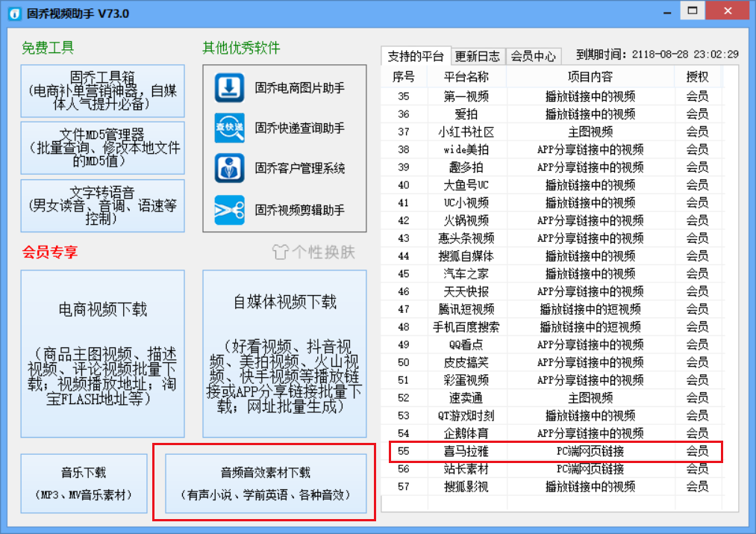Select 搜狐自媒体 row
The width and height of the screenshot is (756, 534).
point(552,256)
